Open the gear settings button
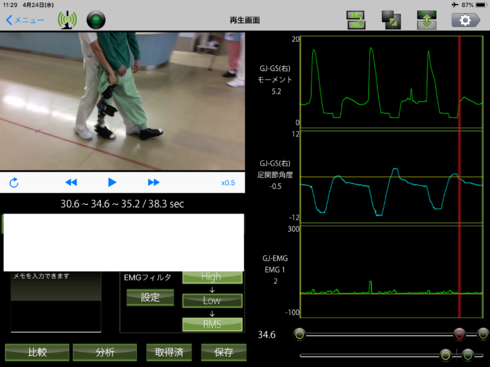Image resolution: width=490 pixels, height=367 pixels. pos(466,20)
